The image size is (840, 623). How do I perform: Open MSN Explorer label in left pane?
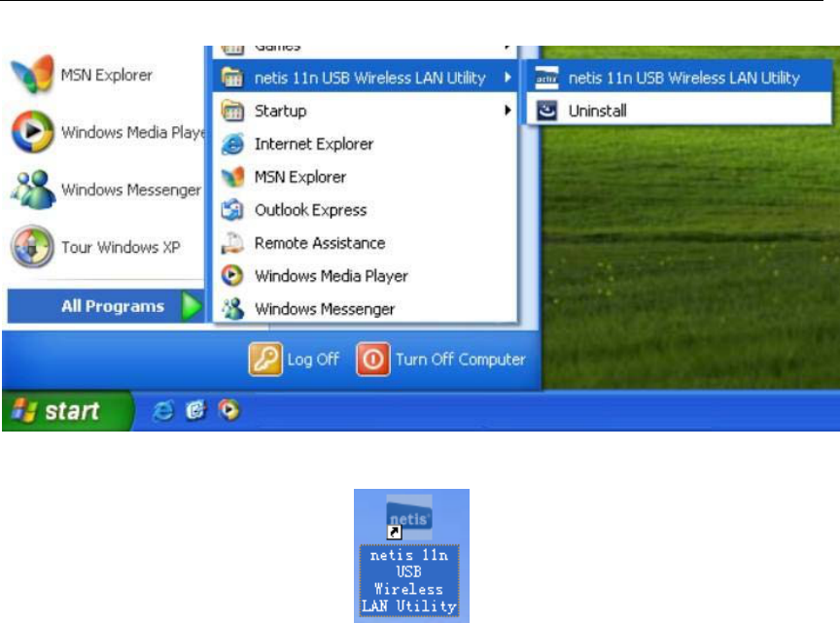point(106,75)
